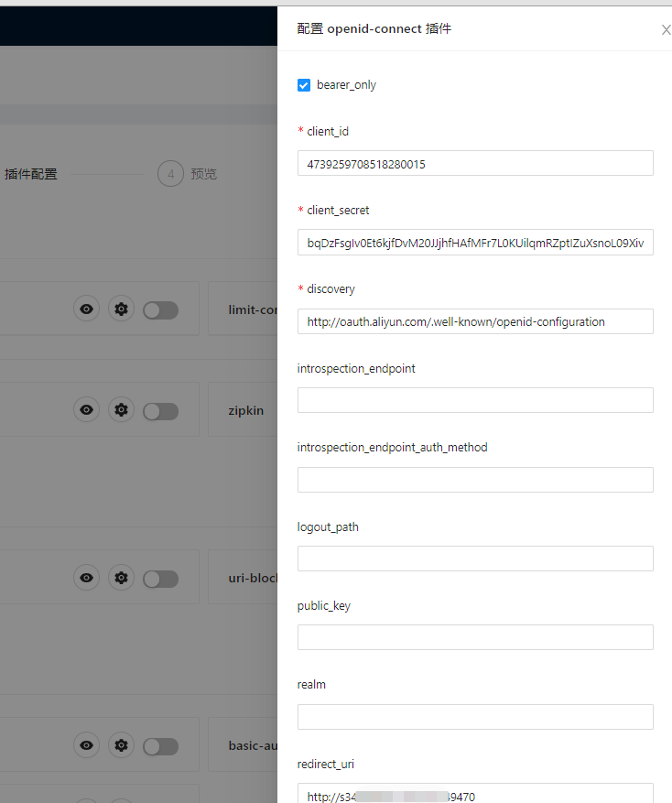672x803 pixels.
Task: Preview the uri-blocker plugin eye icon
Action: 86,577
